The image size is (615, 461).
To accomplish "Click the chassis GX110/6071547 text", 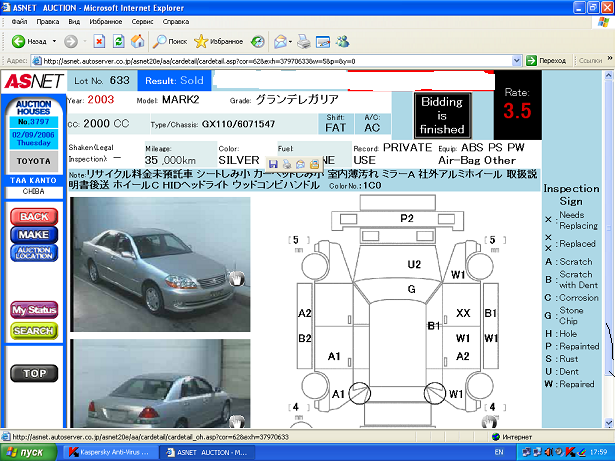I will pyautogui.click(x=238, y=124).
